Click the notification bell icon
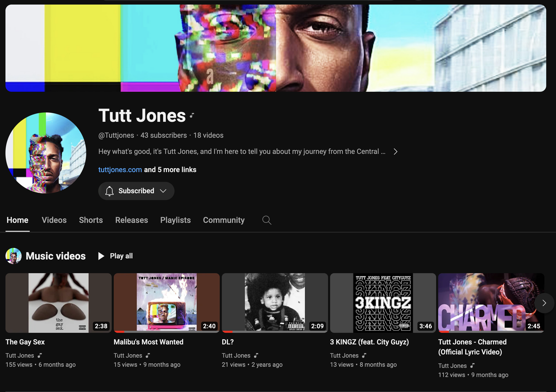Image resolution: width=556 pixels, height=392 pixels. pos(109,191)
